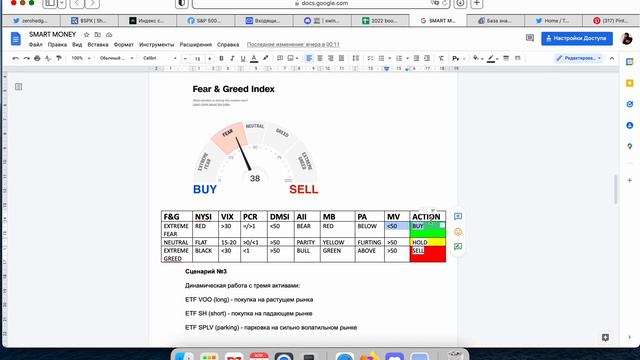
Task: Center align the text
Action: (x=320, y=58)
